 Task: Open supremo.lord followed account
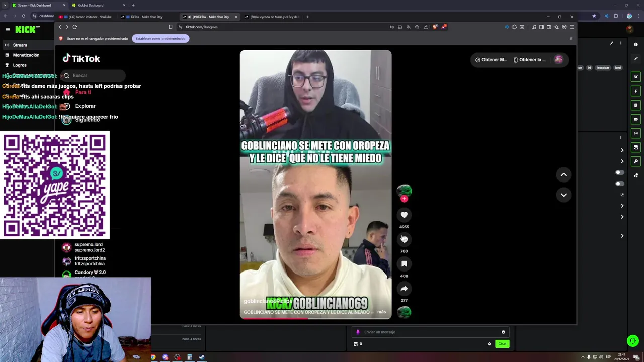[84, 247]
